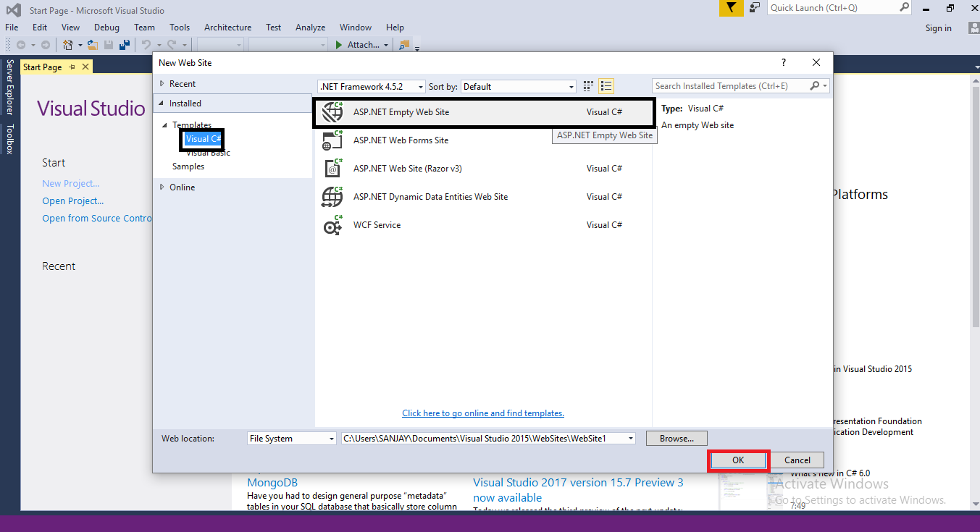Image resolution: width=980 pixels, height=532 pixels.
Task: Switch templates to small icons view
Action: click(x=588, y=86)
